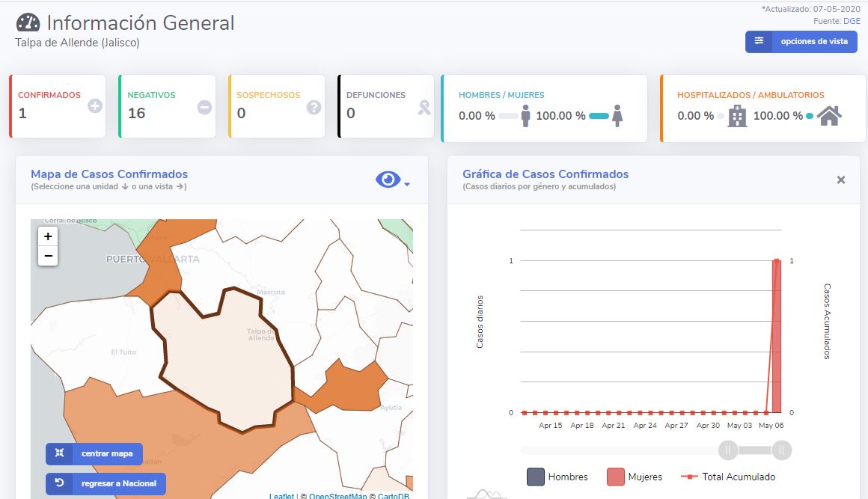Toggle Hombres series in chart legend
The height and width of the screenshot is (499, 868).
pos(557,477)
